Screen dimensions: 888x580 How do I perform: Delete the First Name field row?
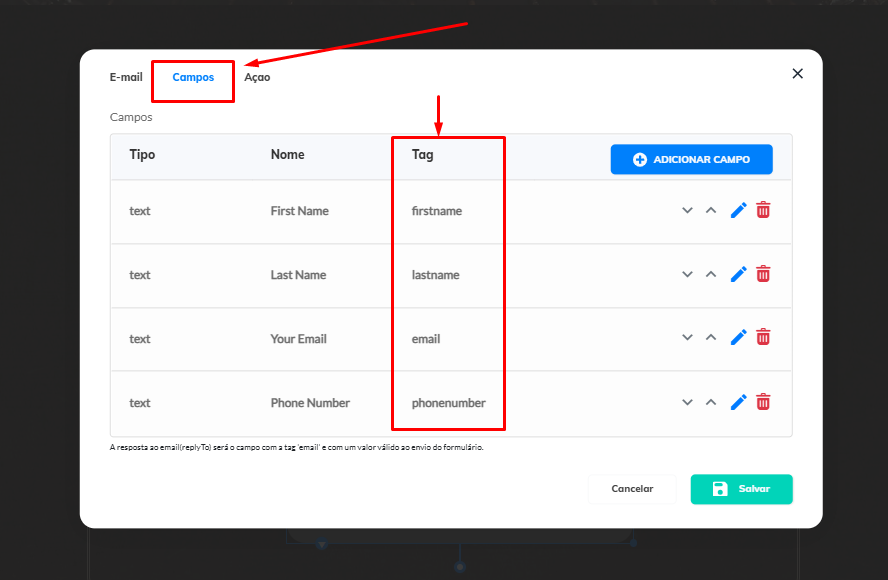[x=763, y=210]
